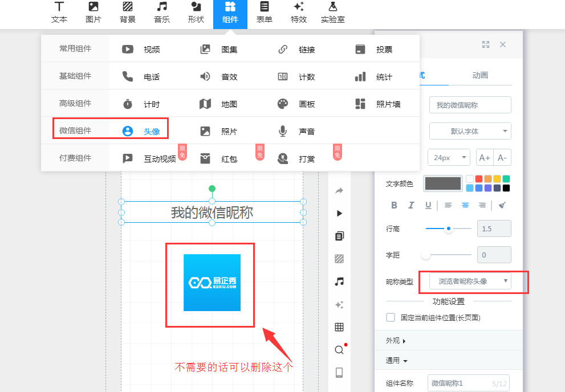Open the 实验室 lab tool

point(333,13)
